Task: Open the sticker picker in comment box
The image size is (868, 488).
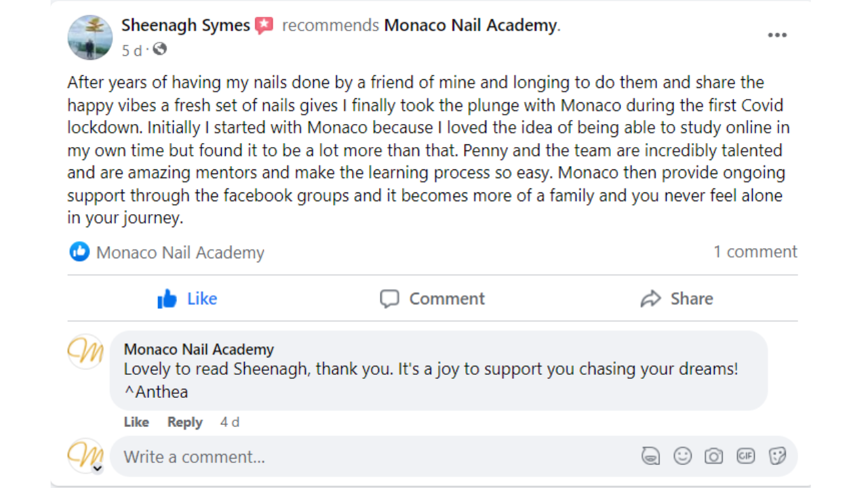Action: [777, 456]
